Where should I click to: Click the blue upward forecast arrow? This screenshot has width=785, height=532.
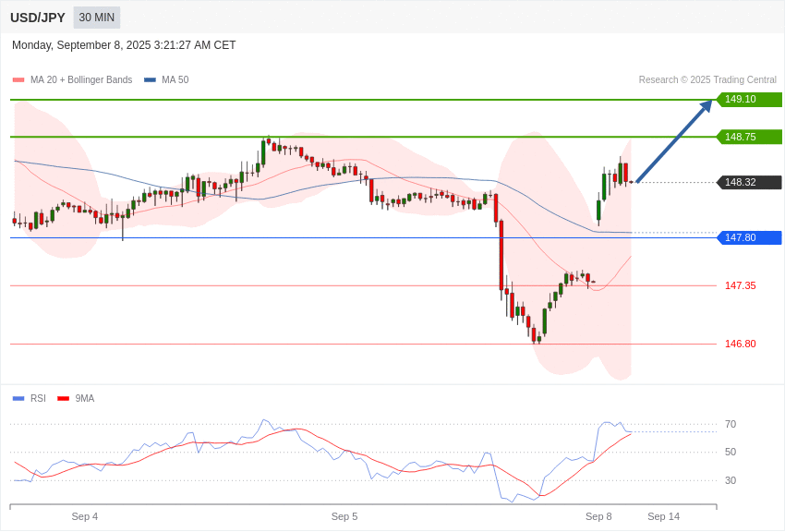pos(674,141)
